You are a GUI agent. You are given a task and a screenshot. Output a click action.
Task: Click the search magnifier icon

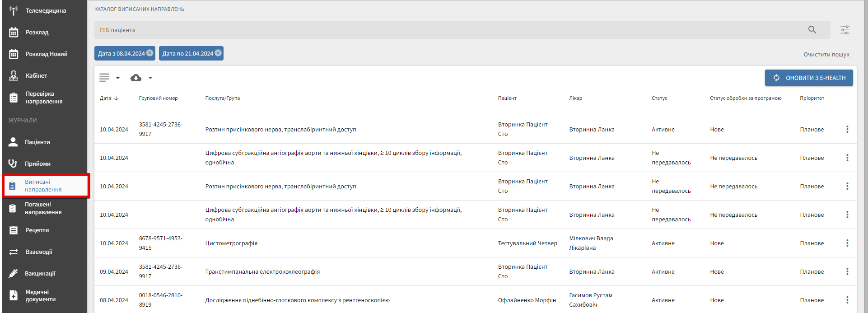[812, 30]
